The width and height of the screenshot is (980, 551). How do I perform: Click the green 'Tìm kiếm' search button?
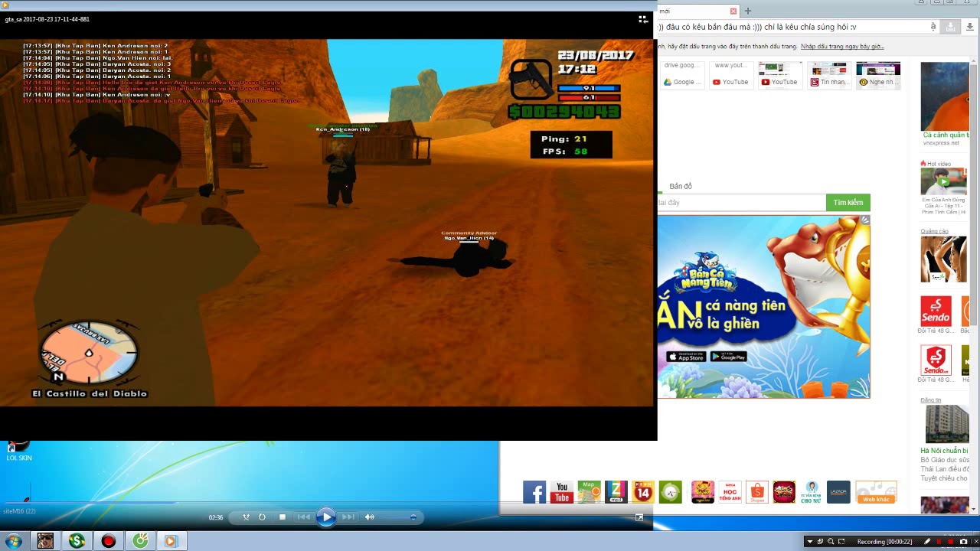click(848, 203)
